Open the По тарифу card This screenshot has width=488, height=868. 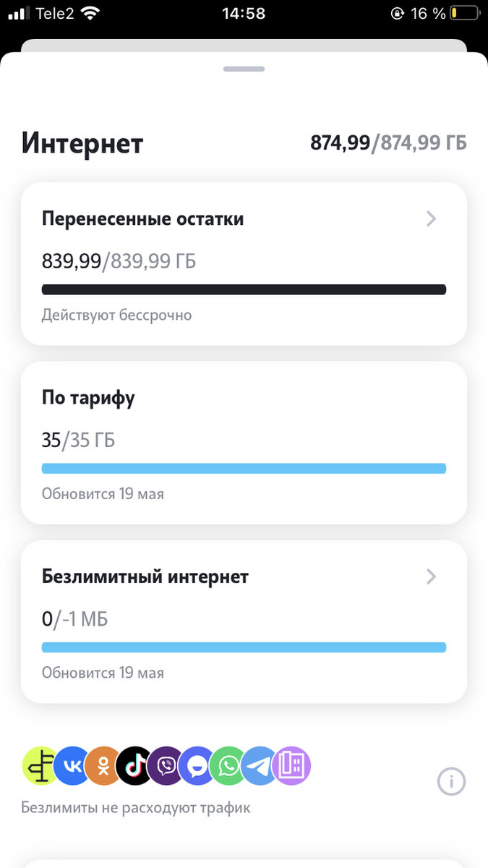pyautogui.click(x=244, y=443)
